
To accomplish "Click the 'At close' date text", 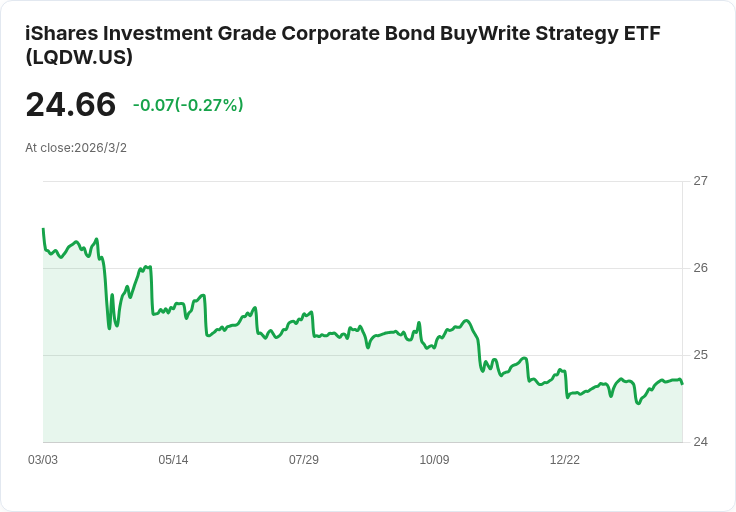I will click(x=76, y=148).
